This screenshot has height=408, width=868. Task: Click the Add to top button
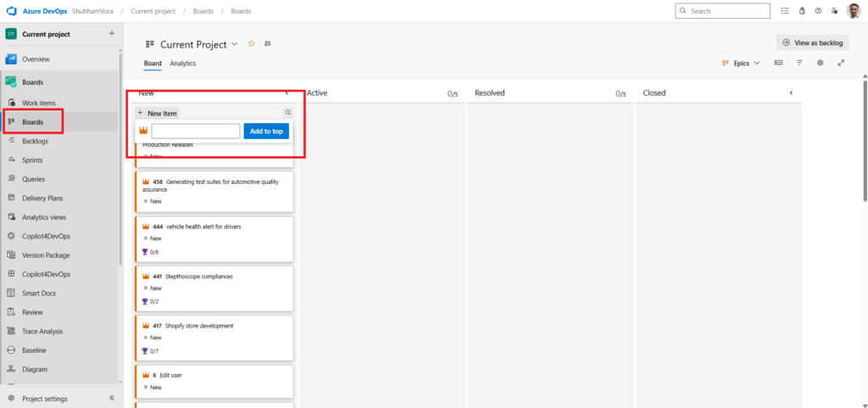tap(266, 131)
